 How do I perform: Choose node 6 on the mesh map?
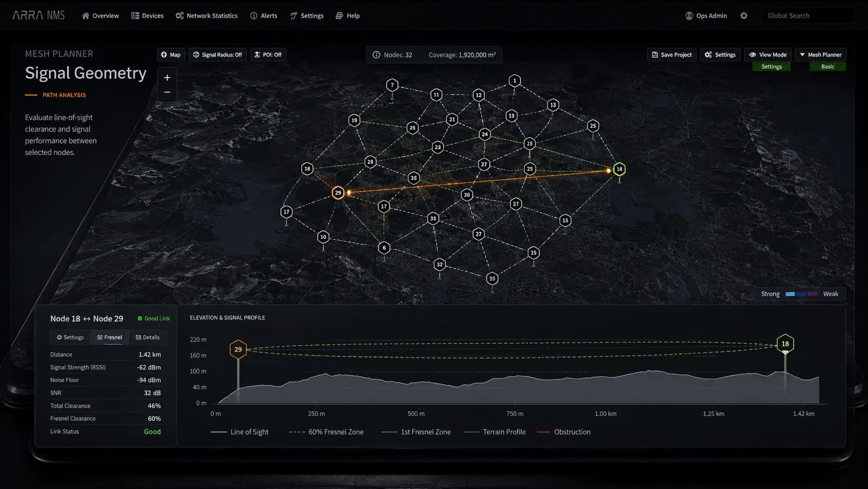point(384,248)
